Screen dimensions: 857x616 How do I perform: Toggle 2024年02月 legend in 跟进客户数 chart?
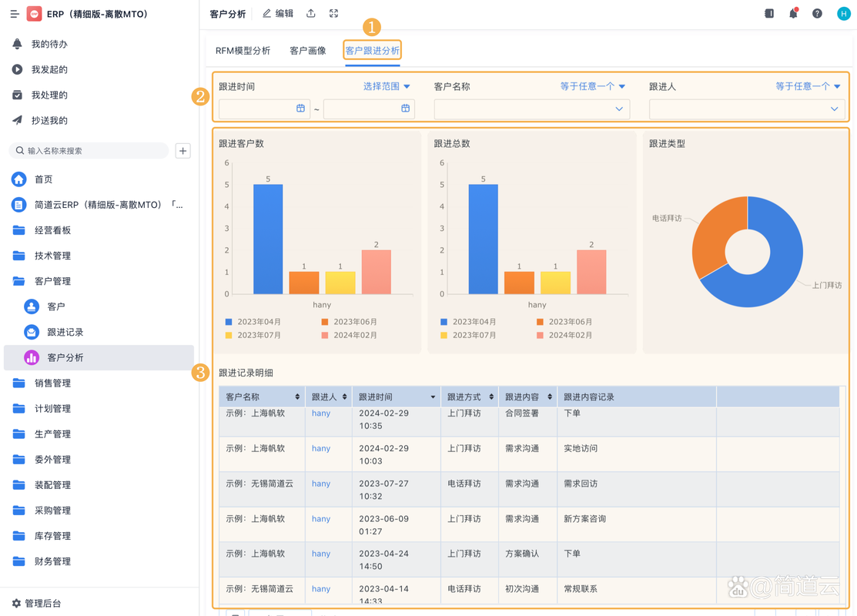coord(350,335)
